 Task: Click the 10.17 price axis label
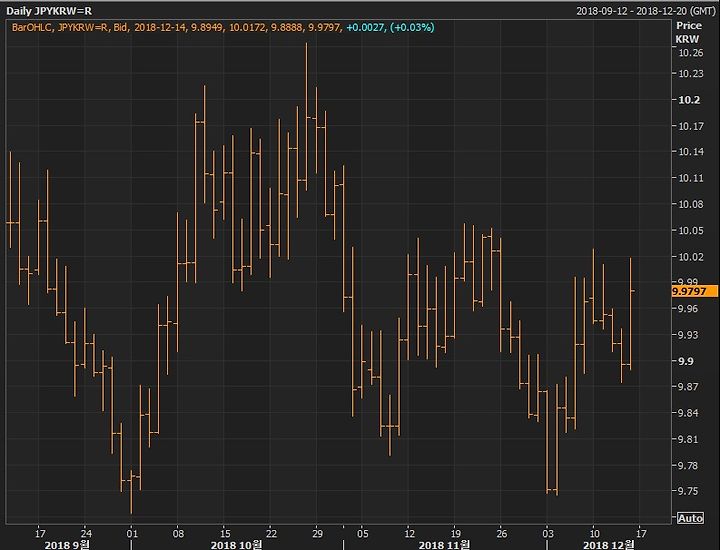click(691, 126)
